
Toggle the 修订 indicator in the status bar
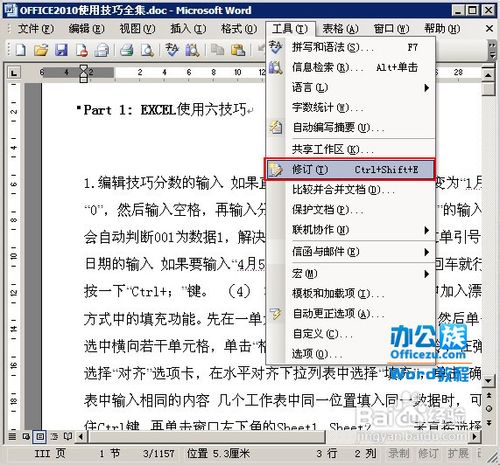428,453
